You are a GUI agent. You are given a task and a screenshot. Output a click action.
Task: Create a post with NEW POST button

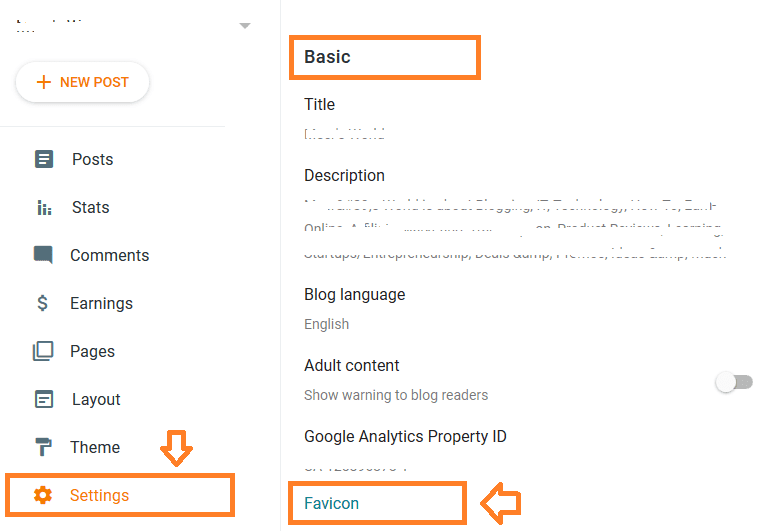[x=83, y=82]
